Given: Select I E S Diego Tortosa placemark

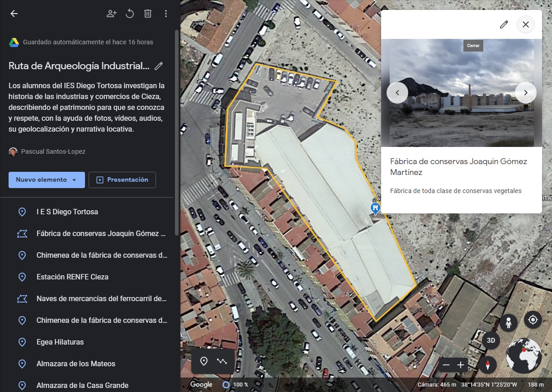Looking at the screenshot, I should 67,212.
